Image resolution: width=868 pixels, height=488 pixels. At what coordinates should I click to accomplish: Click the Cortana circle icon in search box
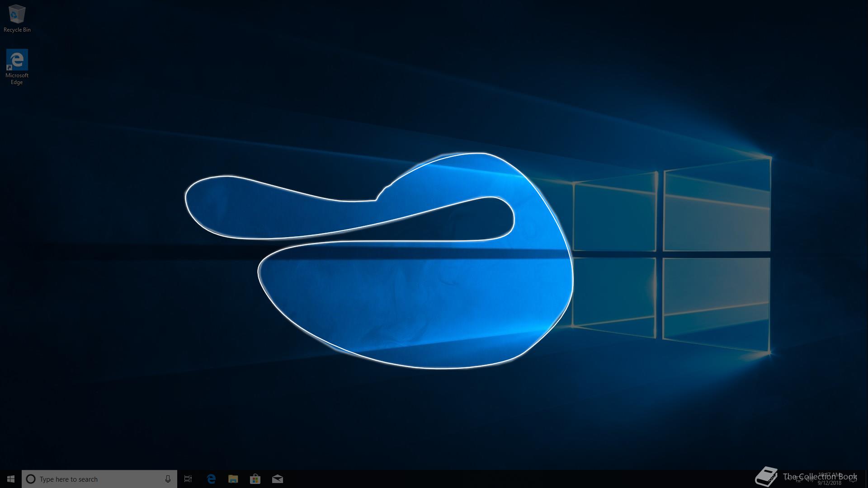pyautogui.click(x=31, y=479)
